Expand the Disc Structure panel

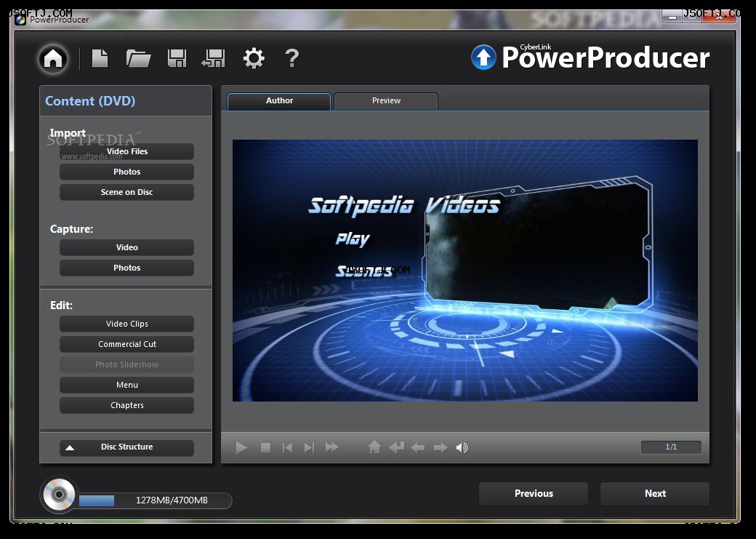[x=126, y=447]
